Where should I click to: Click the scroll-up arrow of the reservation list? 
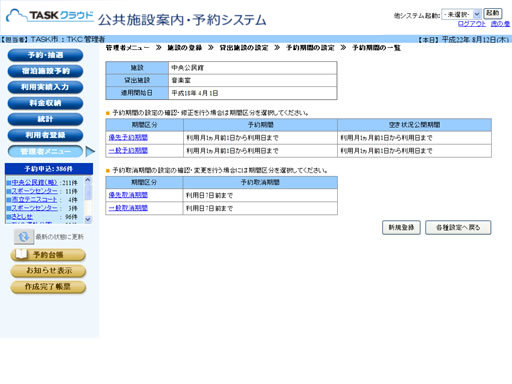pyautogui.click(x=88, y=180)
